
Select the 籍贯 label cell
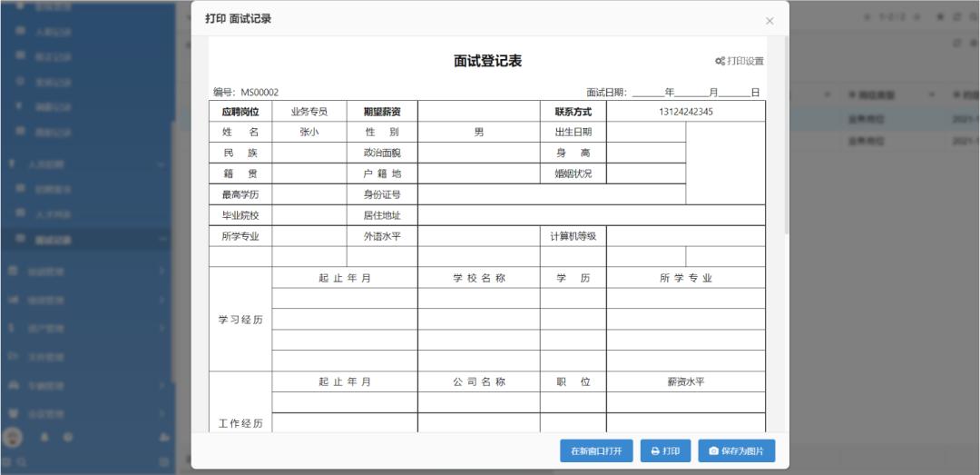[240, 173]
